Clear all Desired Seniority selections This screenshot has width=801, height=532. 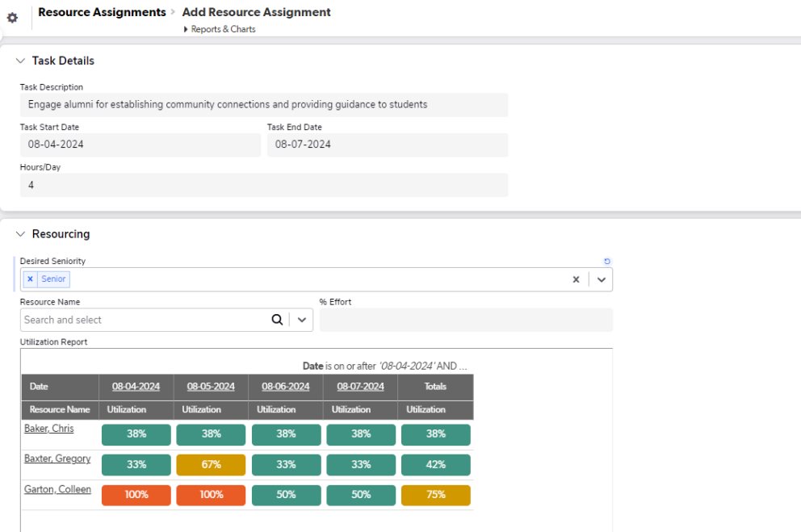pos(576,279)
